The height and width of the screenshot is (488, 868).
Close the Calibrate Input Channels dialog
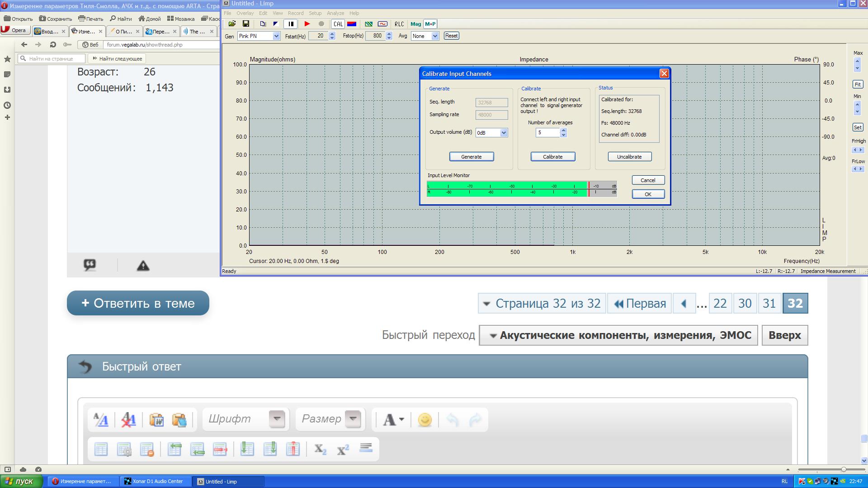pos(664,74)
